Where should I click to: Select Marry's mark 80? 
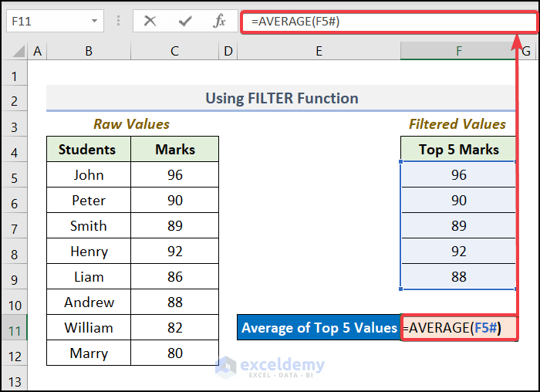pyautogui.click(x=174, y=353)
